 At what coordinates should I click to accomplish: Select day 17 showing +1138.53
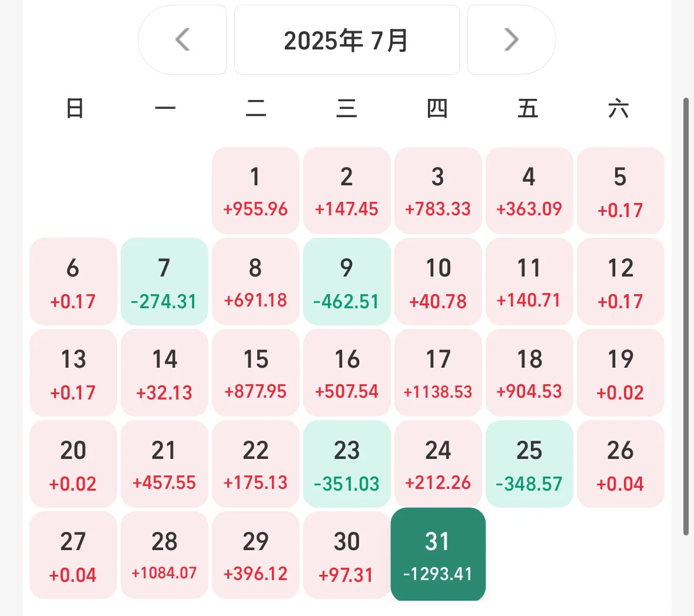pyautogui.click(x=438, y=372)
